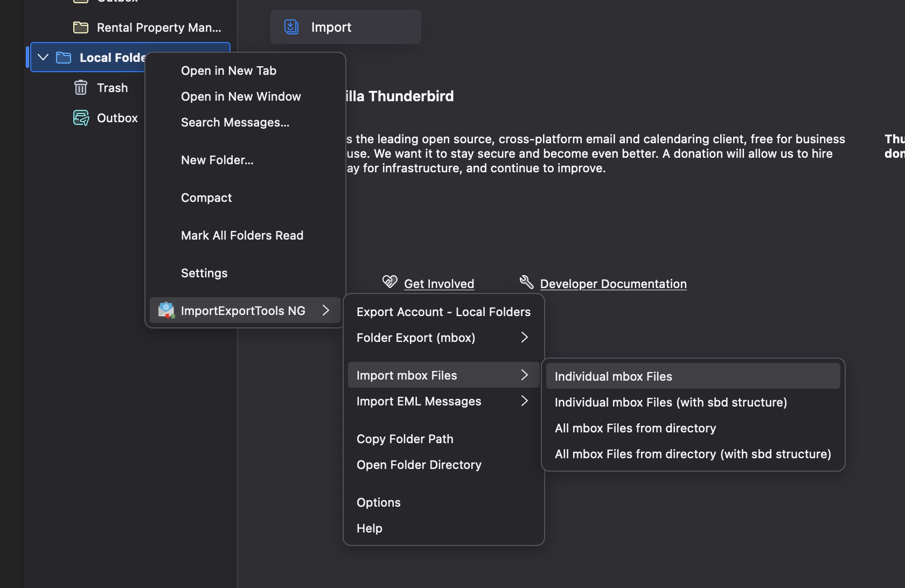Select Individual mbox Files
This screenshot has height=588, width=905.
(693, 376)
